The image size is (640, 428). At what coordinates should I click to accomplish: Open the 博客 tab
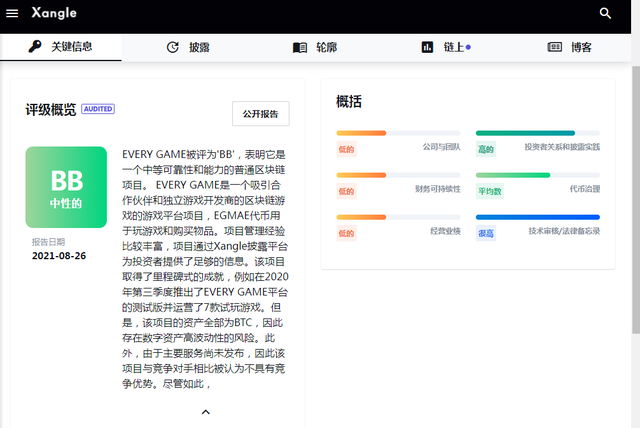click(x=569, y=47)
